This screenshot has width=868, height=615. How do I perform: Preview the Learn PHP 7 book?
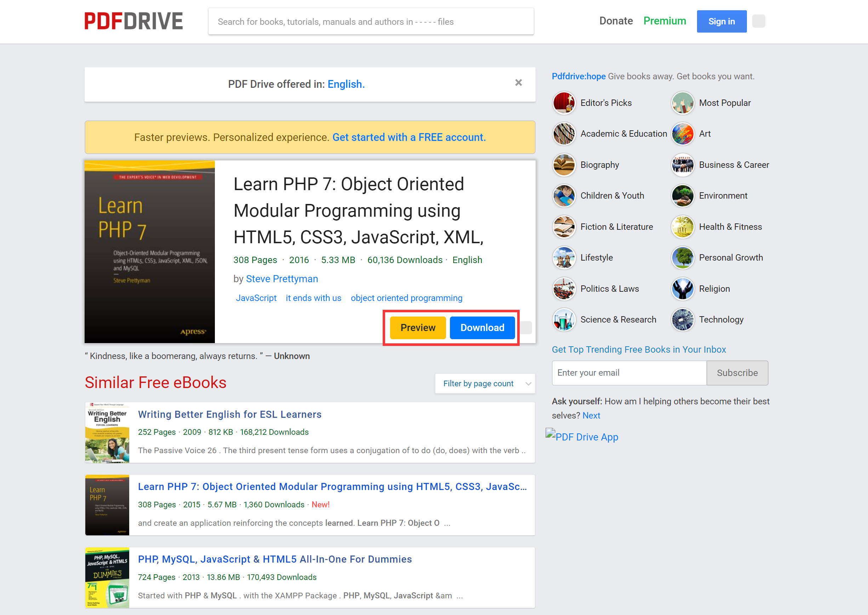(417, 328)
